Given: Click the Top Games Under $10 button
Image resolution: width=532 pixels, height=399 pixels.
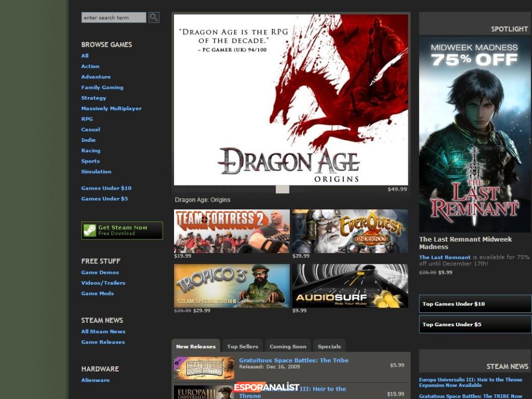Looking at the screenshot, I should tap(475, 304).
